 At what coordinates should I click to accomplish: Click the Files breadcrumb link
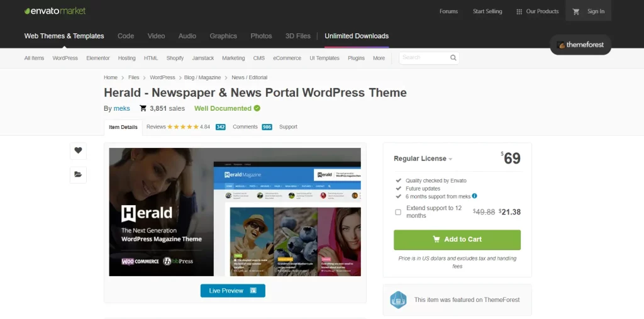click(133, 77)
